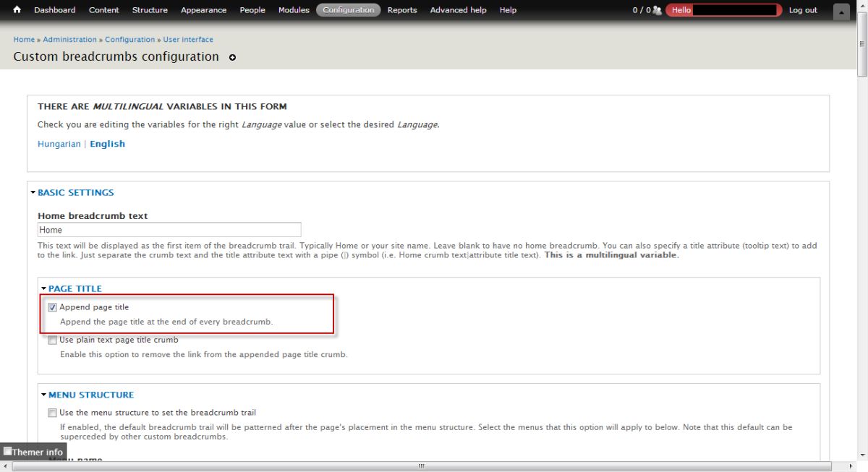The width and height of the screenshot is (868, 472).
Task: Click the Hello user account link
Action: pos(723,10)
